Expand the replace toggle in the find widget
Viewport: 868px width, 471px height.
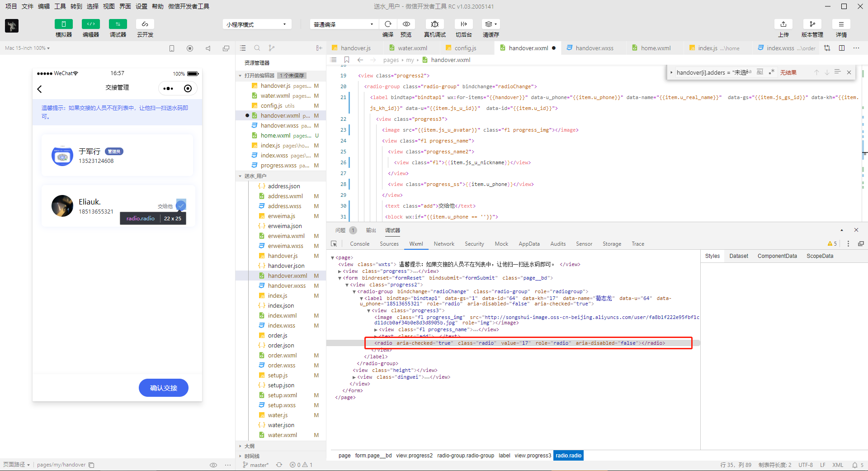point(672,72)
